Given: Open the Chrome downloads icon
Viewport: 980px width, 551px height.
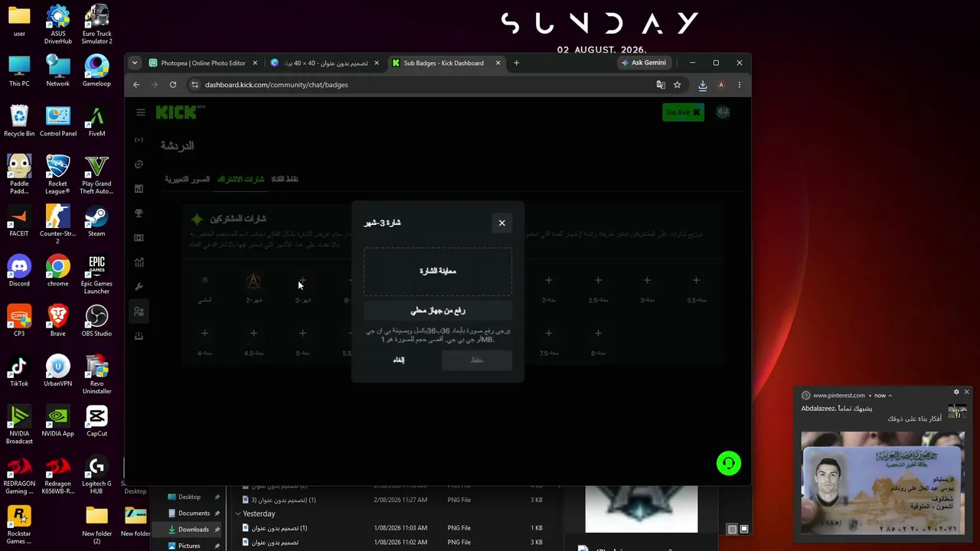Looking at the screenshot, I should (x=702, y=85).
